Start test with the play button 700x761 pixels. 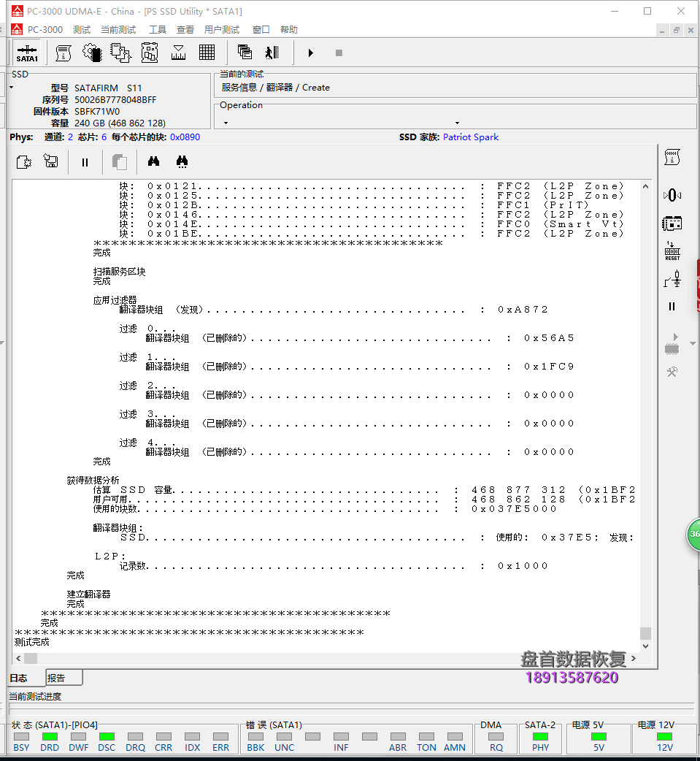(x=310, y=53)
